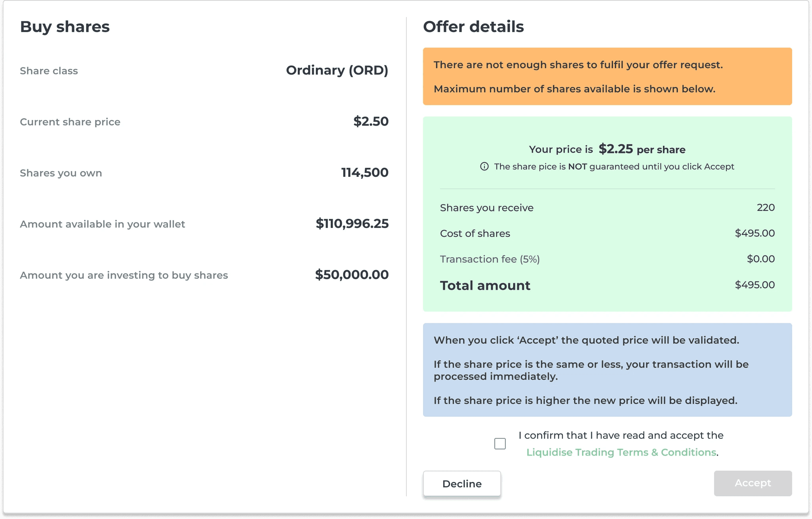Click the Offer details heading
The height and width of the screenshot is (519, 812).
coord(473,27)
